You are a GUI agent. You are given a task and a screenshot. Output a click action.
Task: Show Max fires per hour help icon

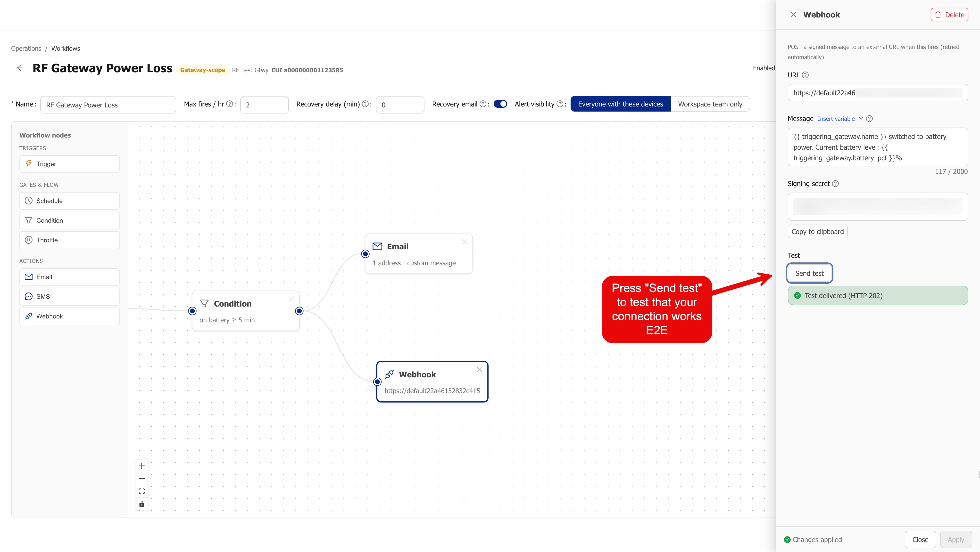point(229,104)
